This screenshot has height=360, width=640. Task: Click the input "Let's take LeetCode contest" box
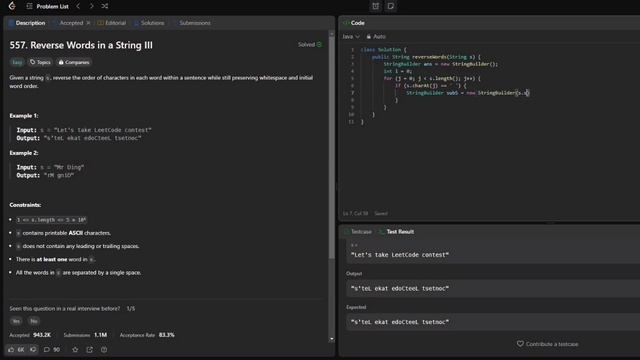click(x=493, y=251)
